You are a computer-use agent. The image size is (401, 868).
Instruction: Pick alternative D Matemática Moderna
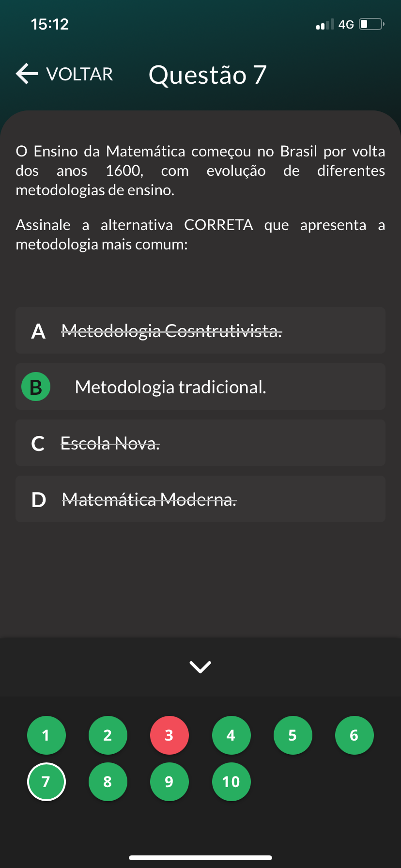pyautogui.click(x=200, y=499)
